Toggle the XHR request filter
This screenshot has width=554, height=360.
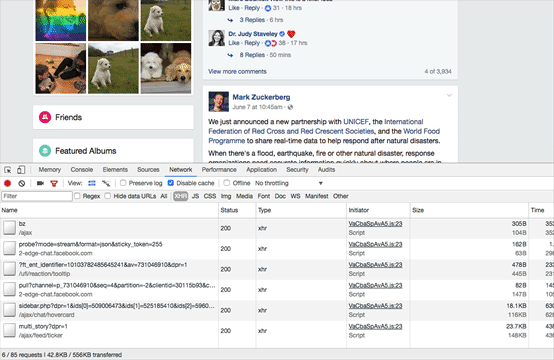[181, 196]
